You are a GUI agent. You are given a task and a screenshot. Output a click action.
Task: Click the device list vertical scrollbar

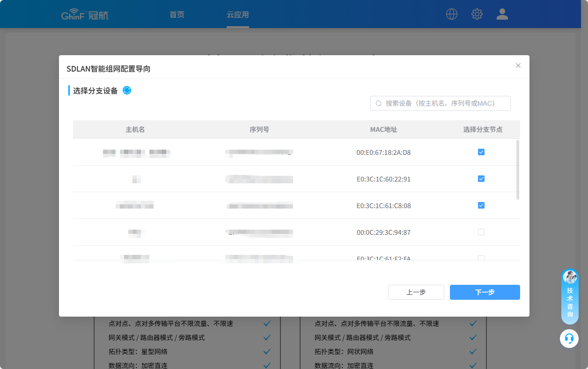point(517,169)
